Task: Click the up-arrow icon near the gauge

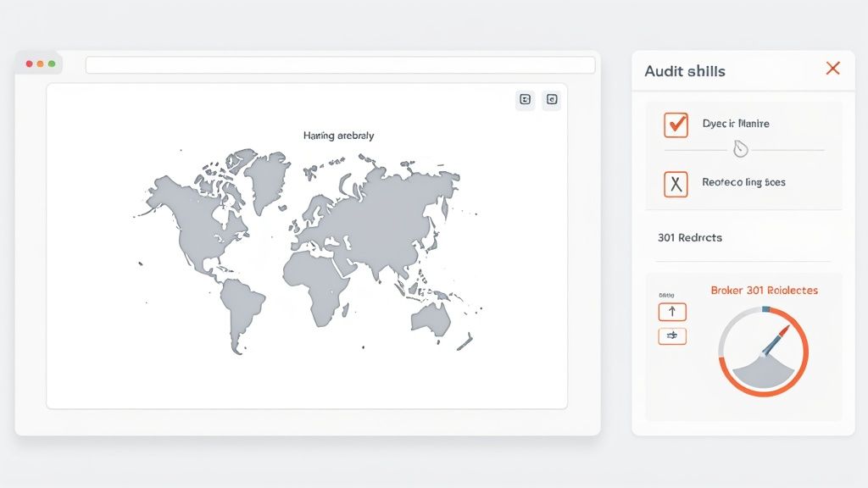Action: pos(672,311)
